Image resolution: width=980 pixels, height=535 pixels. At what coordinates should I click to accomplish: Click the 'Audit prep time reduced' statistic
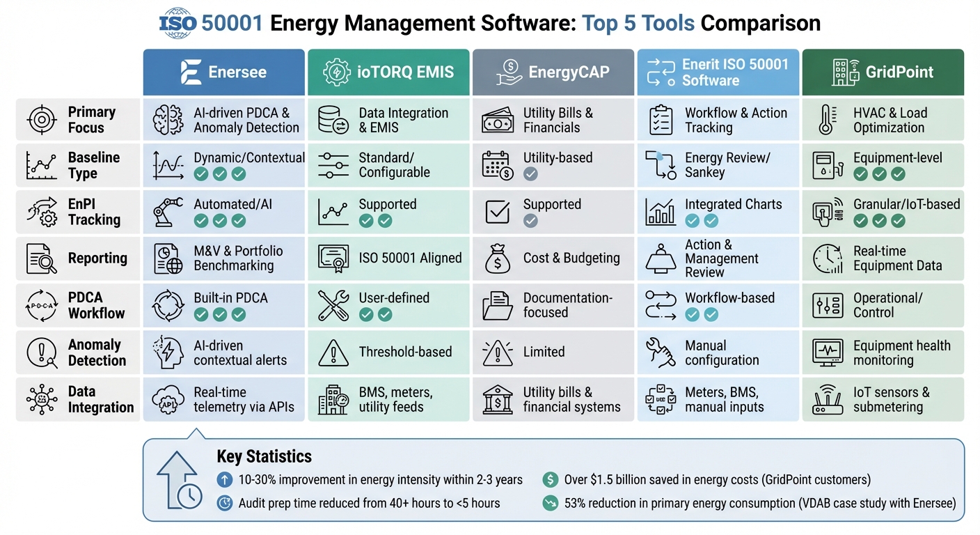coord(370,503)
